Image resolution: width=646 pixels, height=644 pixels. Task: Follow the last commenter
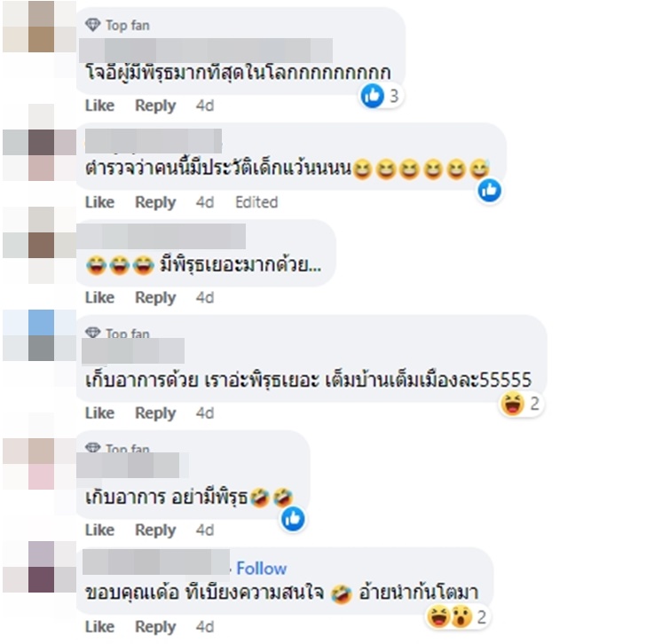pyautogui.click(x=261, y=569)
